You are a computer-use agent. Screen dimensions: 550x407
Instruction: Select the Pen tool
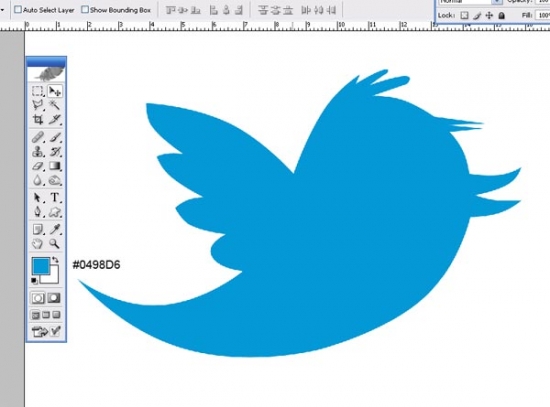[x=38, y=212]
